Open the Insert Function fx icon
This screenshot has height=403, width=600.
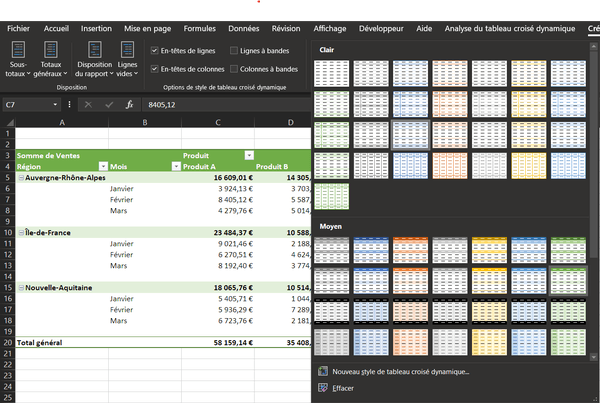click(x=129, y=104)
